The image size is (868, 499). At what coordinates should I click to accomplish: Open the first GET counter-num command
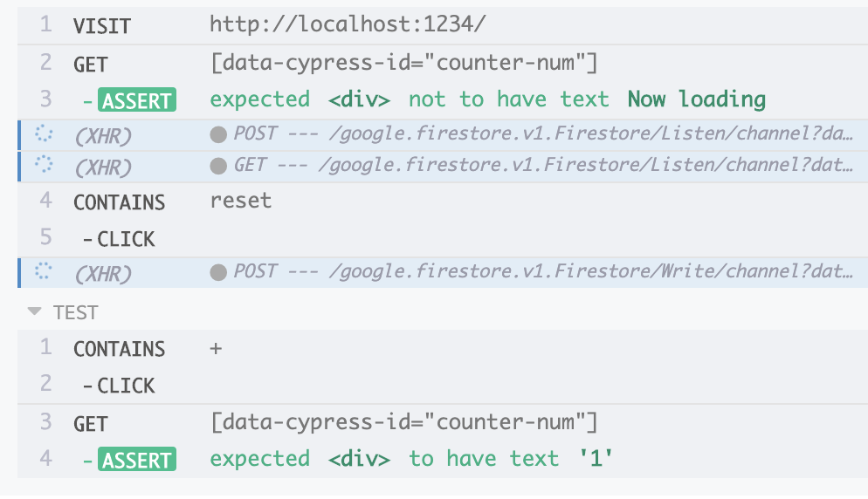tap(443, 63)
